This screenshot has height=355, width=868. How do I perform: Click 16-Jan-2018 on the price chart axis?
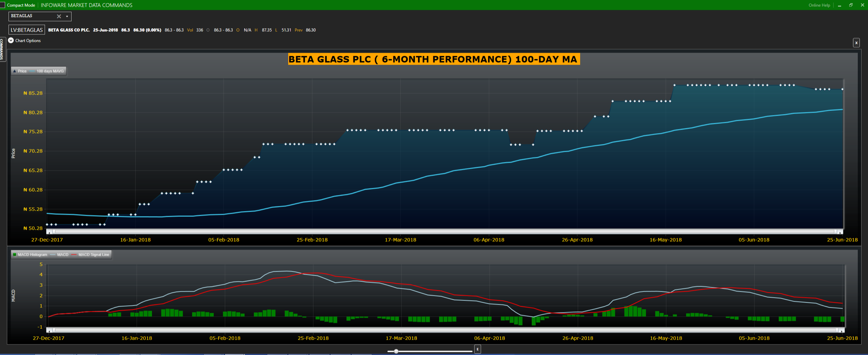(135, 240)
